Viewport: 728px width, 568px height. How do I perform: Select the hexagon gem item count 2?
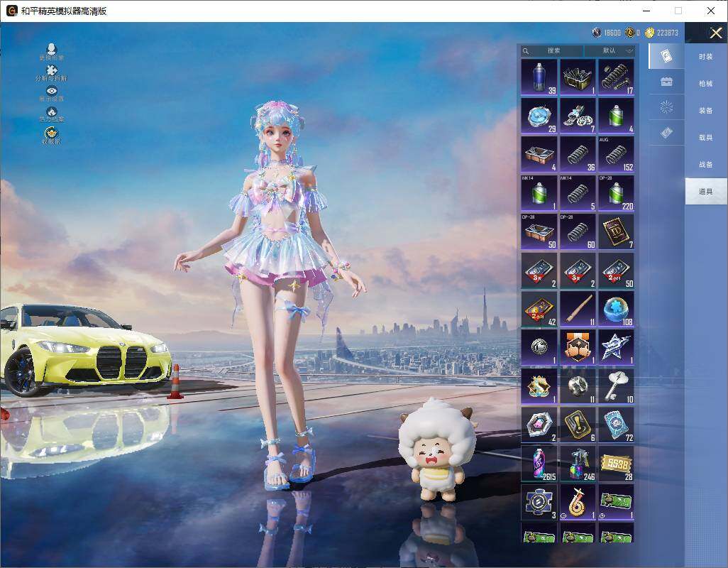pyautogui.click(x=539, y=425)
